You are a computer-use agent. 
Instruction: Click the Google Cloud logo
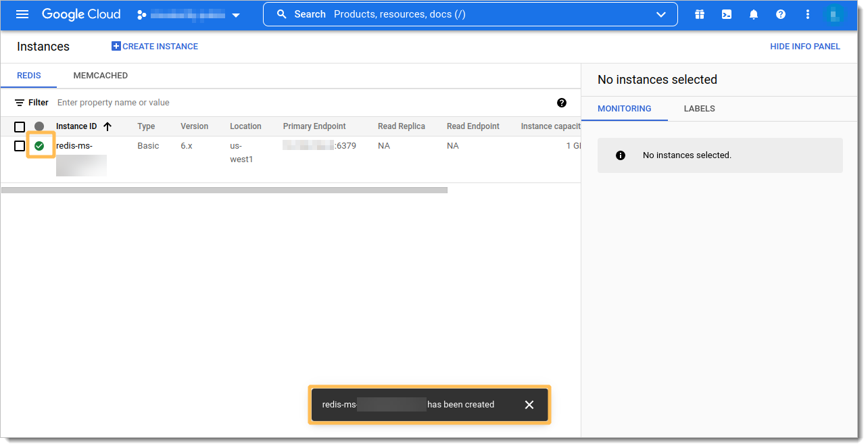(81, 14)
